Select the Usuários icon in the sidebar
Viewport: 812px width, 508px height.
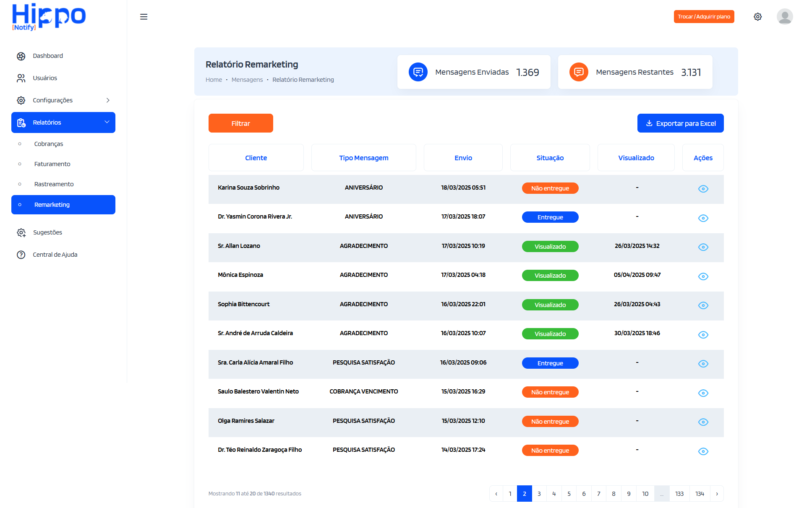click(21, 78)
